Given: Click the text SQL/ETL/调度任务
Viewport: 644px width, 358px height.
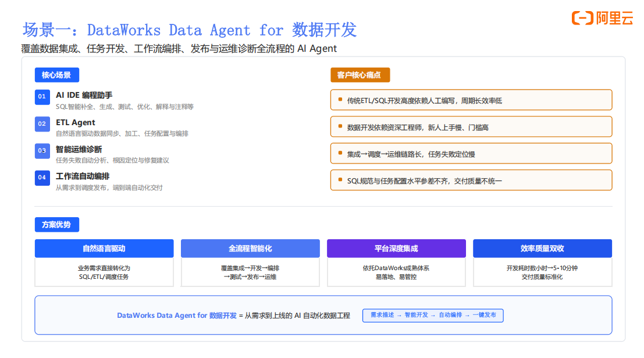Looking at the screenshot, I should [x=104, y=277].
